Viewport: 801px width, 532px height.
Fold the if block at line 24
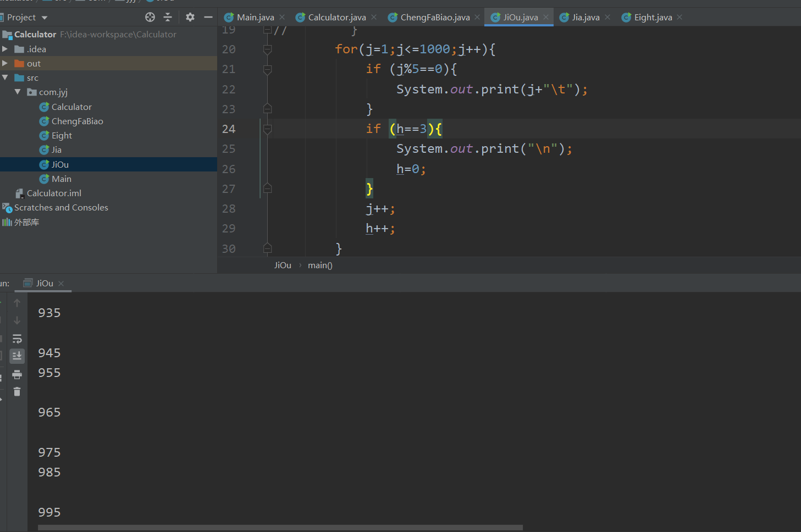(268, 129)
